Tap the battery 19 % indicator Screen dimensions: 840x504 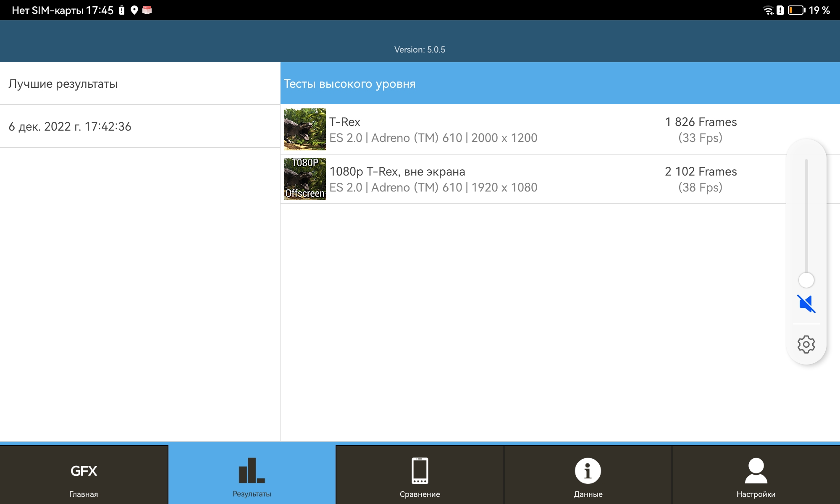809,10
